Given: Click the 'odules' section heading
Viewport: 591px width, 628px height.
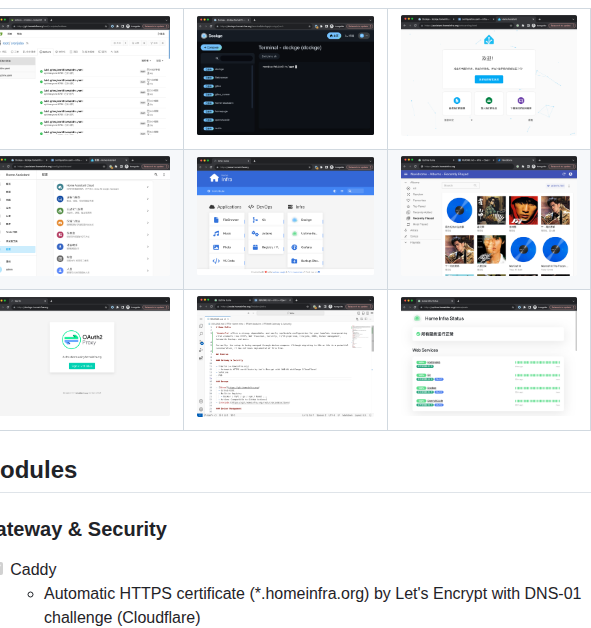Looking at the screenshot, I should pyautogui.click(x=38, y=470).
